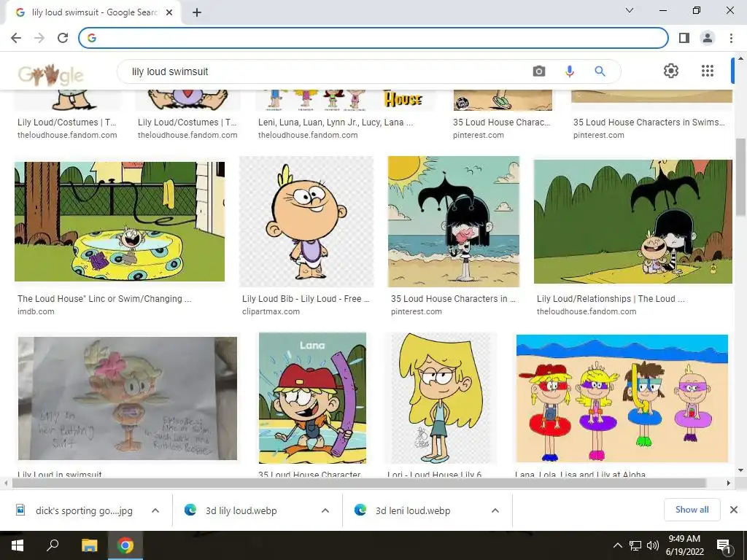Open a new browser tab
Image resolution: width=747 pixels, height=560 pixels.
[197, 12]
